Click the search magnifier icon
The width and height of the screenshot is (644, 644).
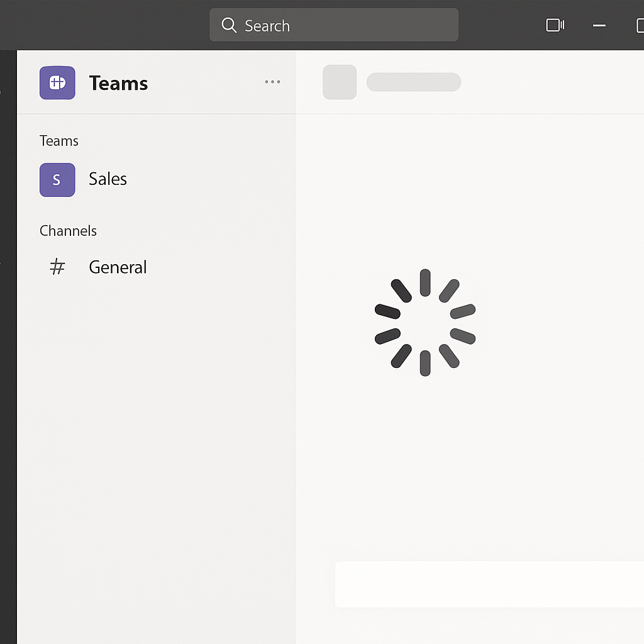point(229,25)
